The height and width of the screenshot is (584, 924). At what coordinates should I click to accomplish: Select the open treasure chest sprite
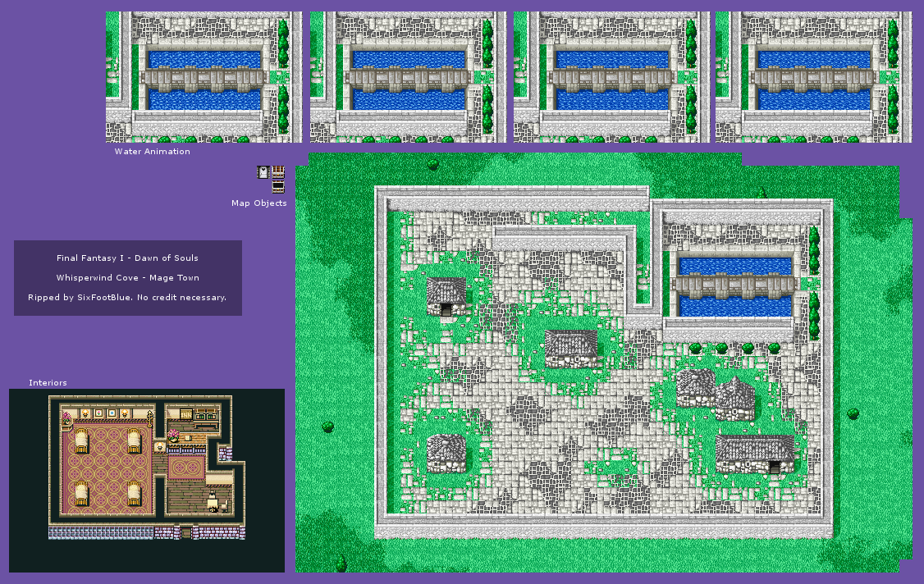(278, 187)
